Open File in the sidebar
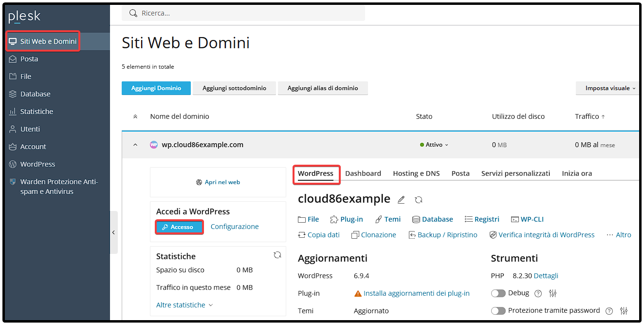644x325 pixels. tap(20, 76)
